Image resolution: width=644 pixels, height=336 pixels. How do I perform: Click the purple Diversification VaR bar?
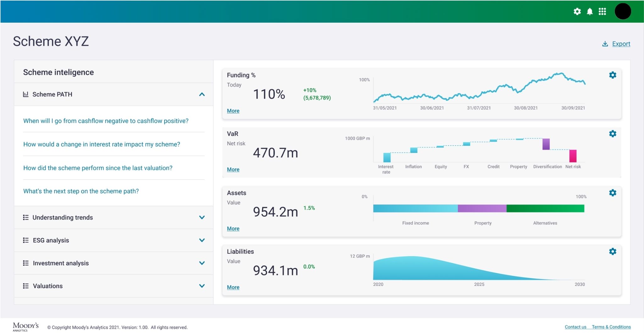click(546, 144)
